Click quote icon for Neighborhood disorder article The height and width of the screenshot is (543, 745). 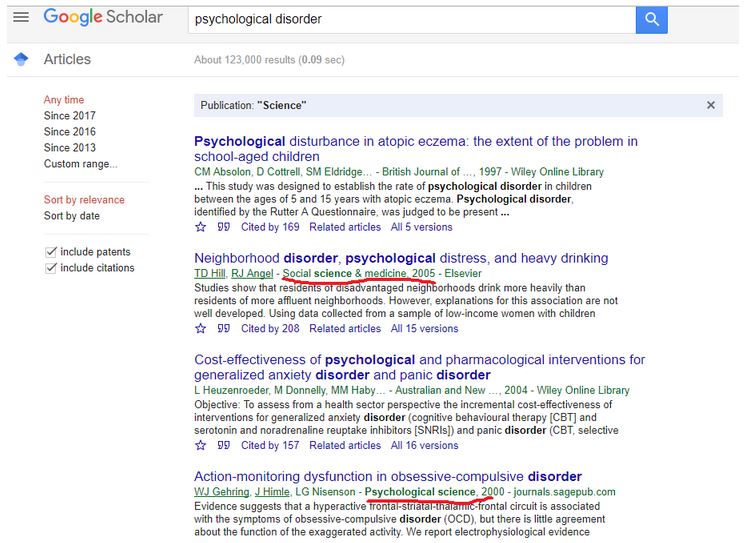tap(223, 329)
